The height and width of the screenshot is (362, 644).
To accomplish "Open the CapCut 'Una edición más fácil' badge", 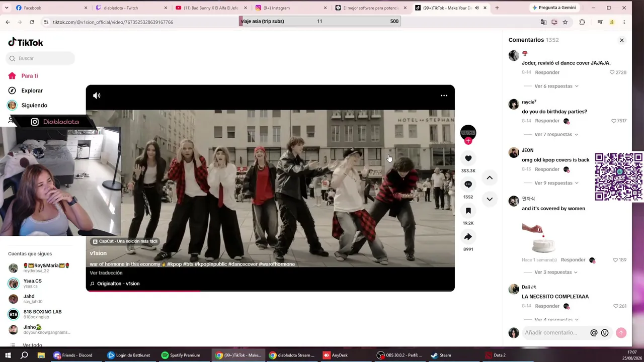I will point(125,241).
